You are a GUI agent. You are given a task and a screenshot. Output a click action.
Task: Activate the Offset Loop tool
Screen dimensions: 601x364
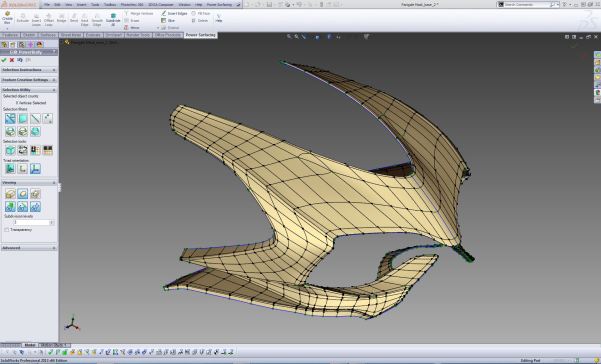pyautogui.click(x=49, y=20)
